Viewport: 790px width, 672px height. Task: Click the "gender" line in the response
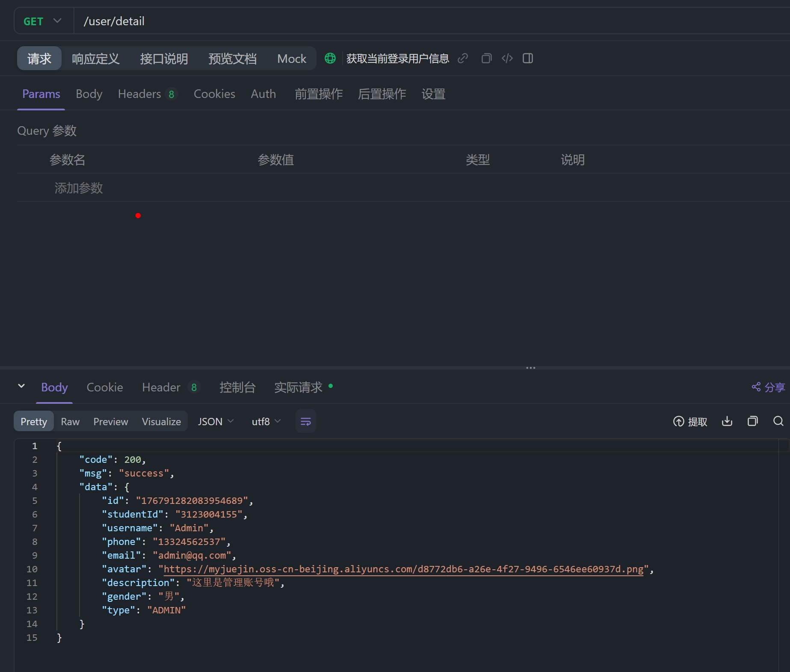[143, 596]
